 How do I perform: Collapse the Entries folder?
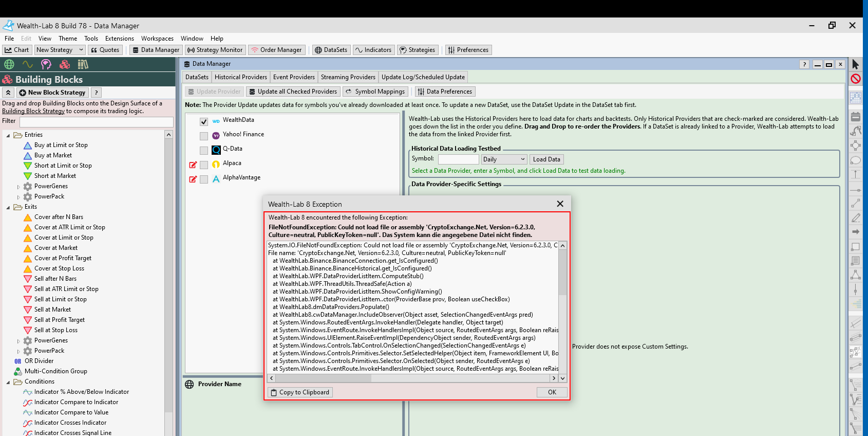click(x=8, y=135)
